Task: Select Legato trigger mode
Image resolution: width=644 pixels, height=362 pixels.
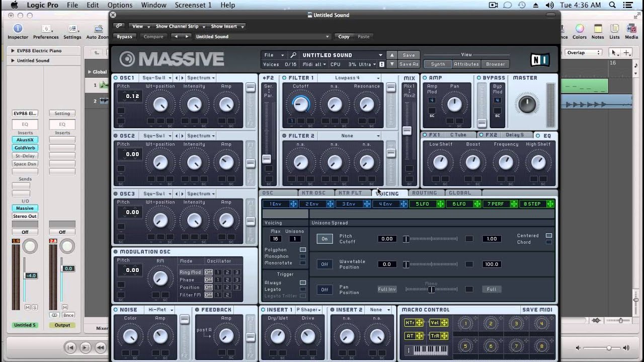Action: [x=303, y=289]
